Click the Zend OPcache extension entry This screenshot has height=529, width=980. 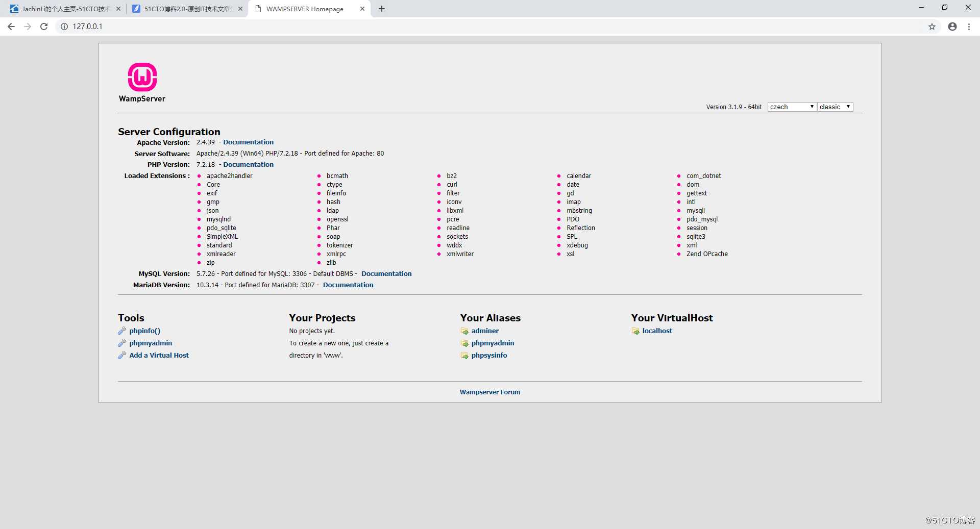point(707,254)
